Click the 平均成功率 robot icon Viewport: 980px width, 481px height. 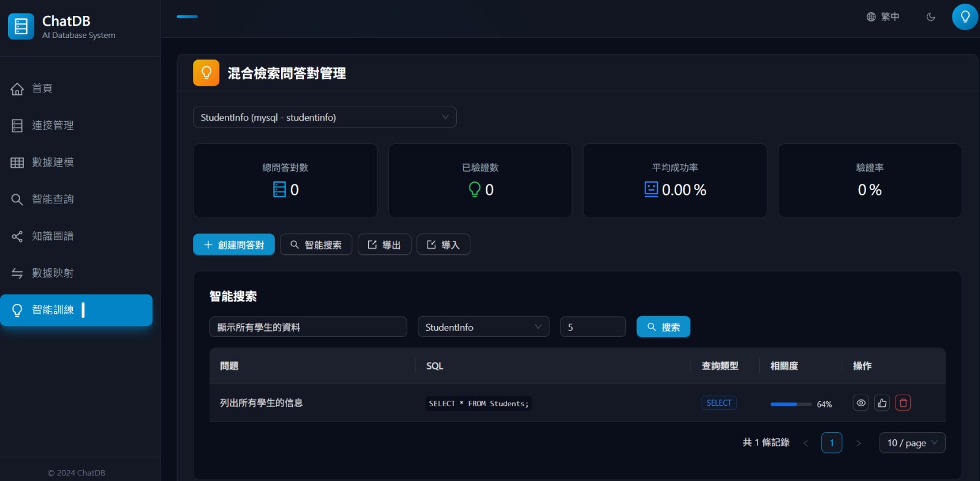[651, 189]
